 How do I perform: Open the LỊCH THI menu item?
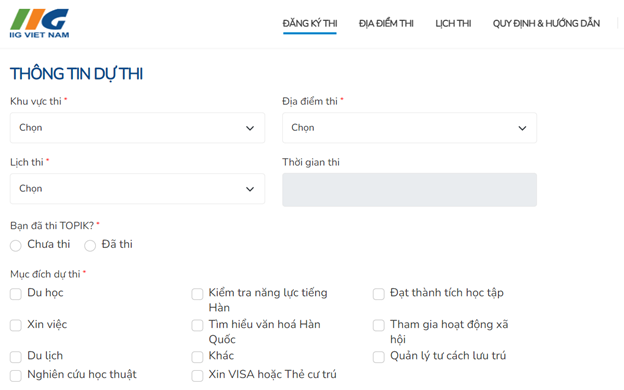pyautogui.click(x=453, y=23)
